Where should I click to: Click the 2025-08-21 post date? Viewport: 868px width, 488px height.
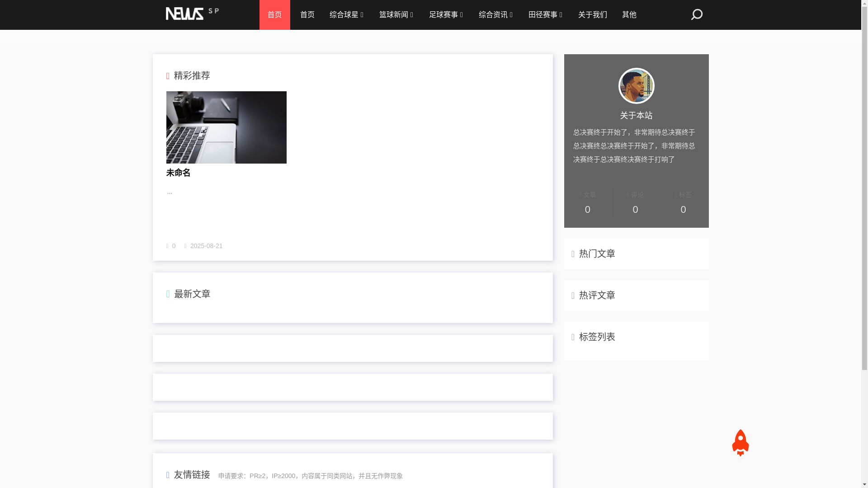(206, 246)
